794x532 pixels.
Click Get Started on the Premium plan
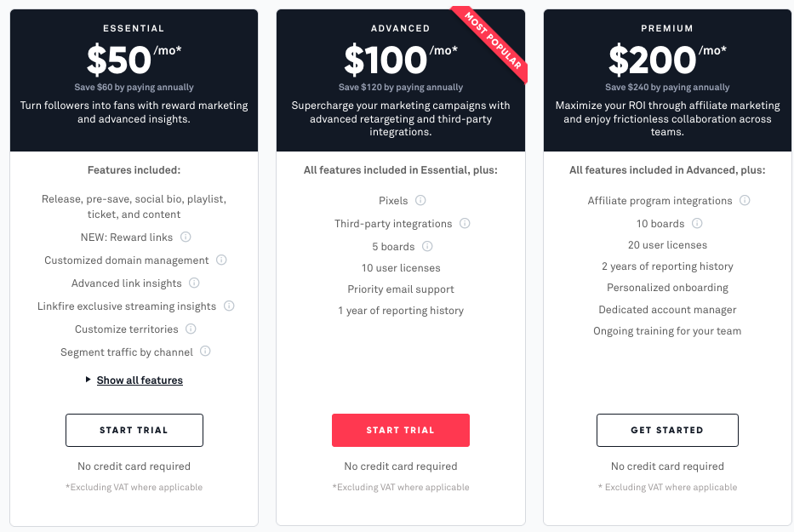pos(667,430)
